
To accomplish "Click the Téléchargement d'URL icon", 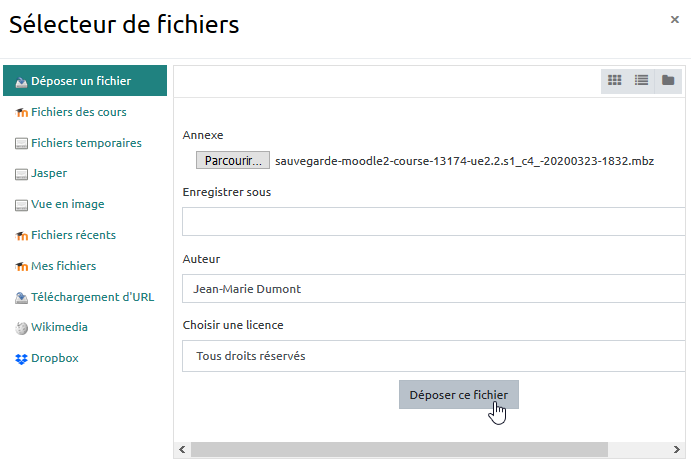I will pyautogui.click(x=21, y=297).
